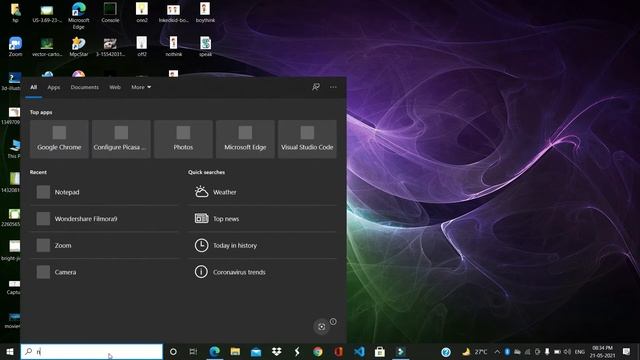Viewport: 640px width, 360px height.
Task: Open Google Chrome from Top apps
Action: [59, 139]
